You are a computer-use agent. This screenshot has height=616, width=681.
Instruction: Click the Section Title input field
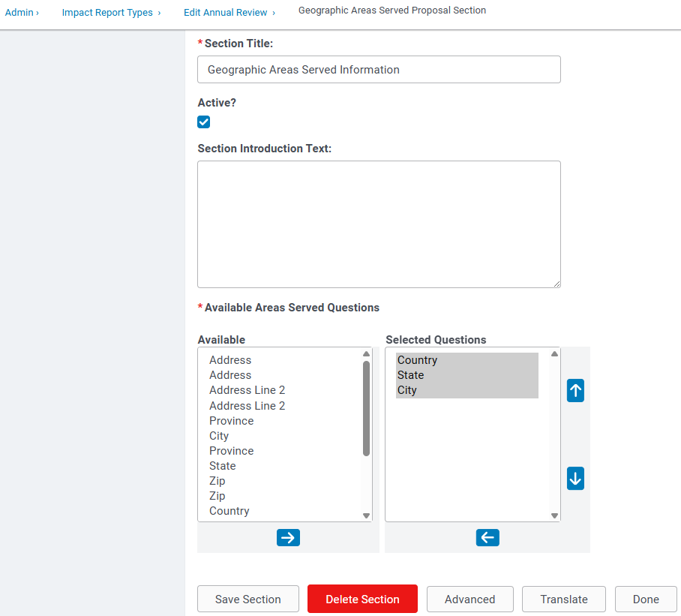pyautogui.click(x=379, y=70)
